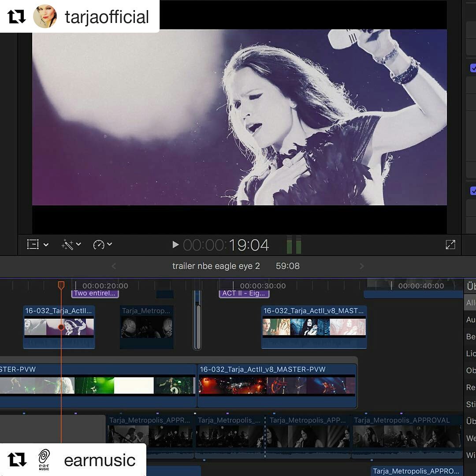Click the transform tool icon below viewer
The height and width of the screenshot is (476, 476).
(x=33, y=244)
